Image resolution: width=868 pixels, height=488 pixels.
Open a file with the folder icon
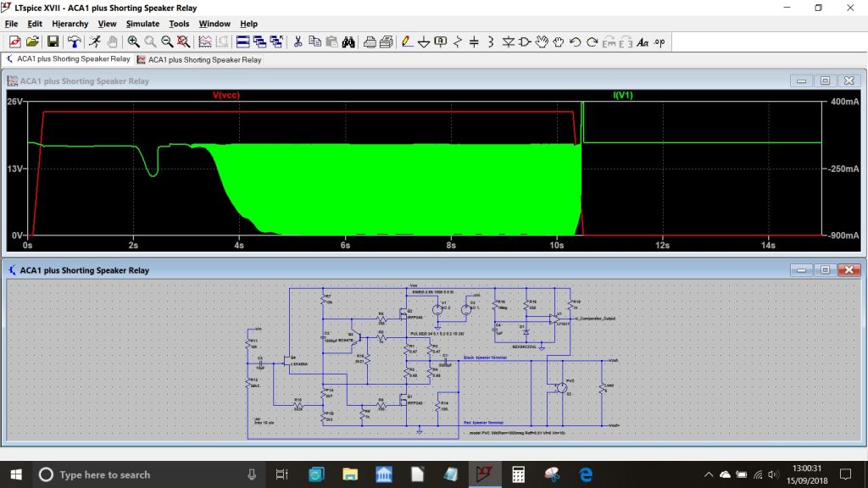(x=33, y=42)
